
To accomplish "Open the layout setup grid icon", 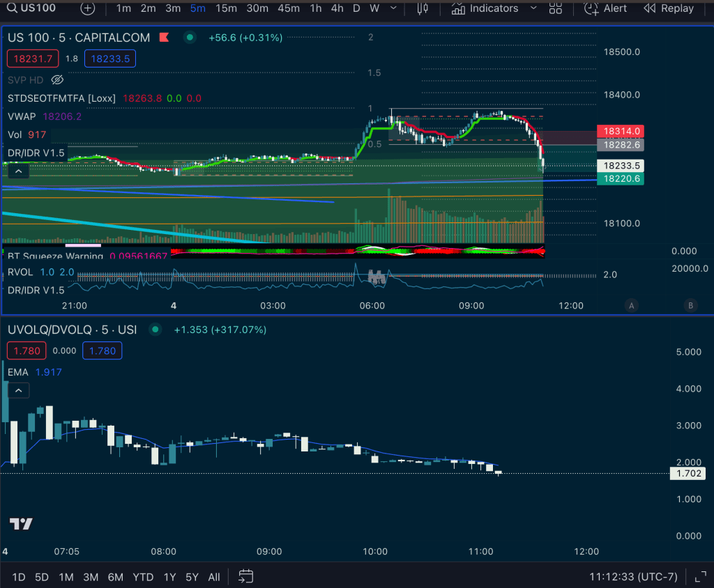I will [556, 8].
